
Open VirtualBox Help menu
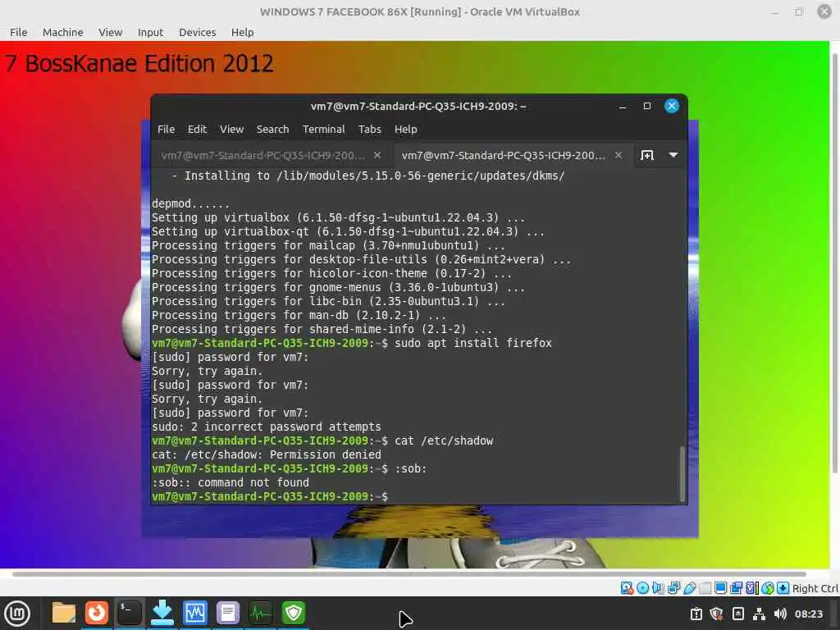click(243, 32)
